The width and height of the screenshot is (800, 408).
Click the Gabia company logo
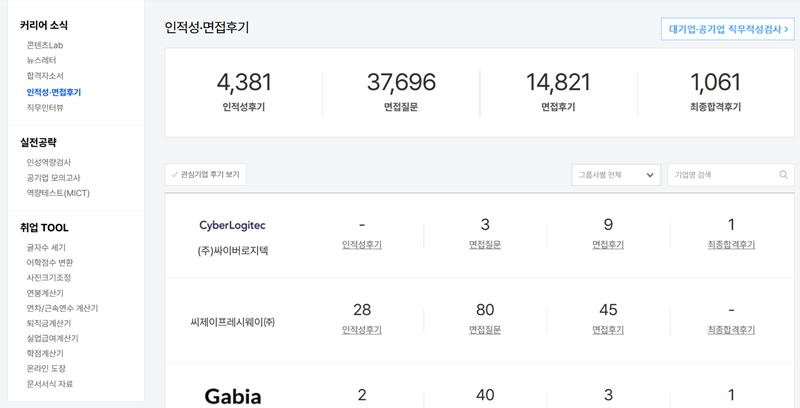coord(233,396)
